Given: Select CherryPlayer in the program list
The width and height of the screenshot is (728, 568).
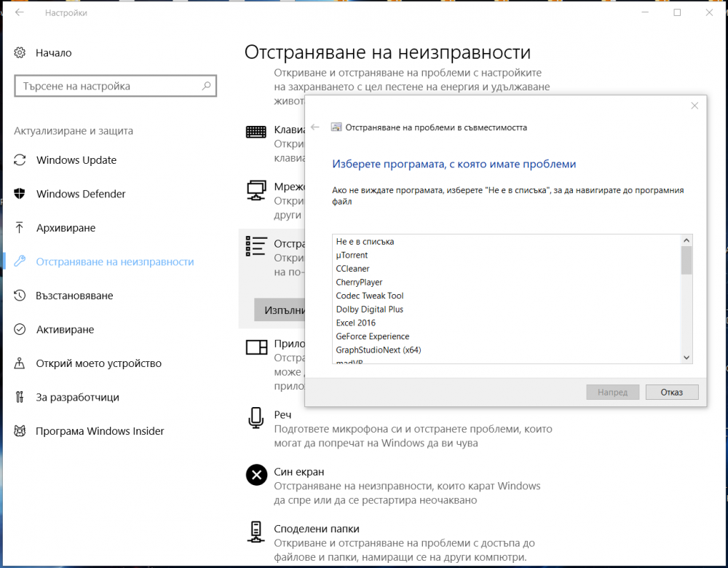Looking at the screenshot, I should coord(359,282).
